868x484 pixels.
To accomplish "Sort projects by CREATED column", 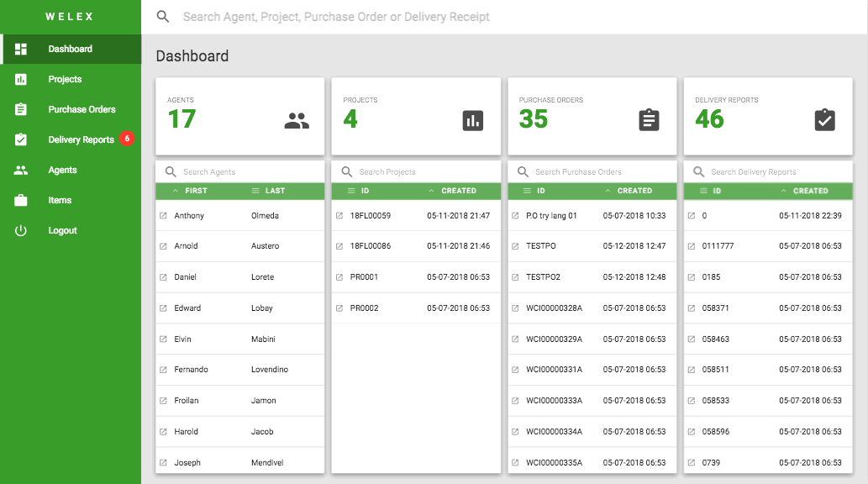I will (452, 191).
